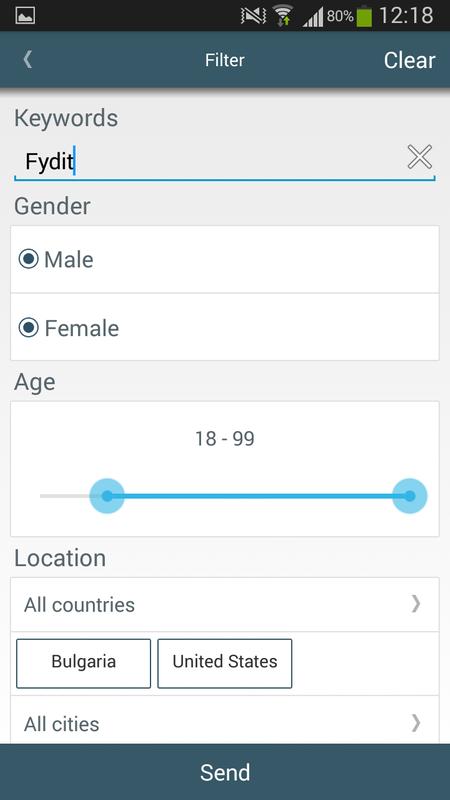Tap the Female gender row label

82,328
